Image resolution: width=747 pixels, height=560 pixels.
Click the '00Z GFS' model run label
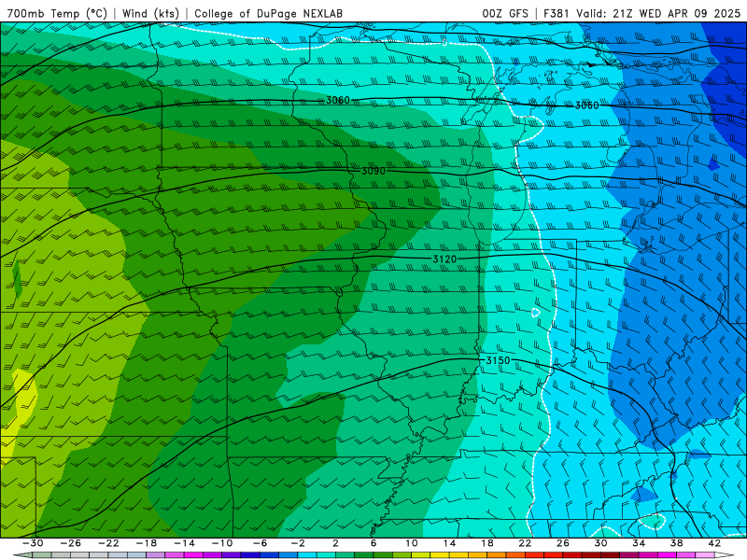pyautogui.click(x=505, y=13)
